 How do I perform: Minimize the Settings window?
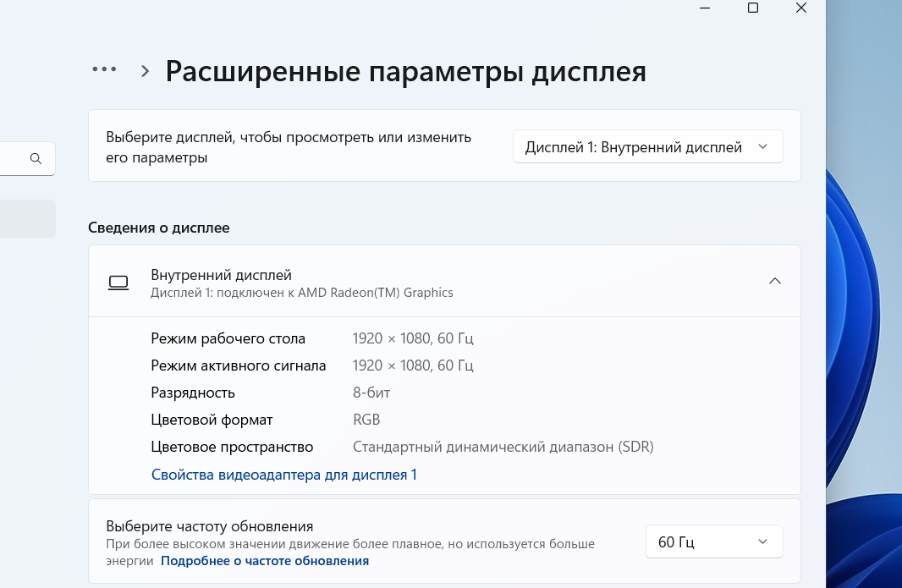(x=704, y=8)
